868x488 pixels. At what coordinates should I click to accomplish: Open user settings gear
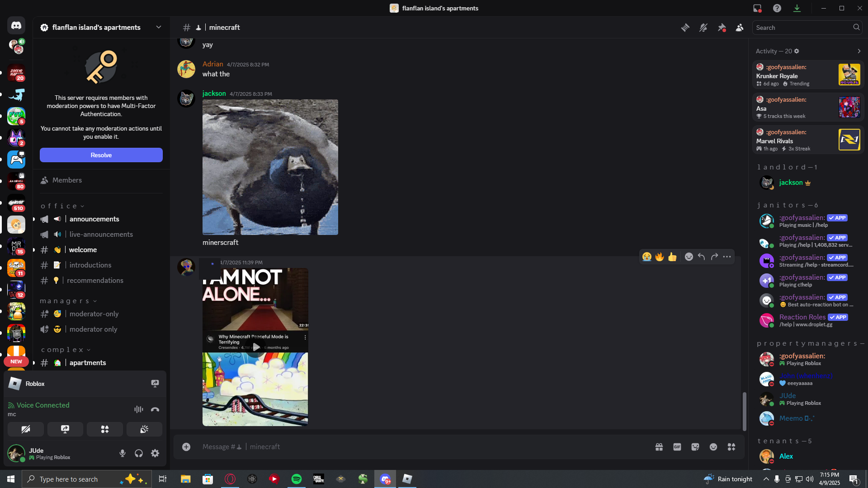(x=155, y=453)
